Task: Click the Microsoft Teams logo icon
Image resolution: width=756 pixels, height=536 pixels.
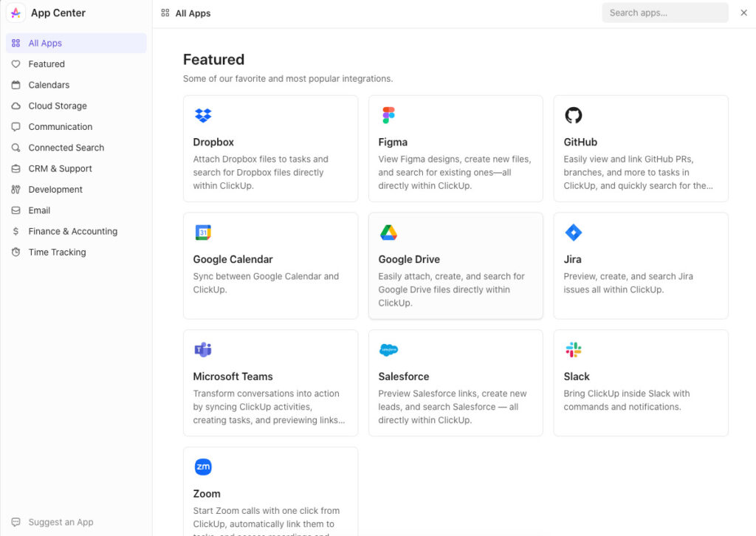Action: click(x=203, y=349)
